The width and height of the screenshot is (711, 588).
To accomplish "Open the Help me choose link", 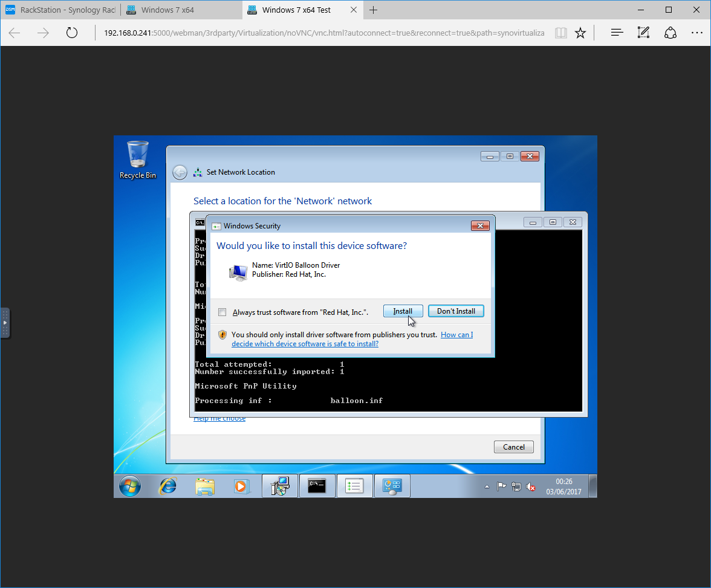I will 219,418.
